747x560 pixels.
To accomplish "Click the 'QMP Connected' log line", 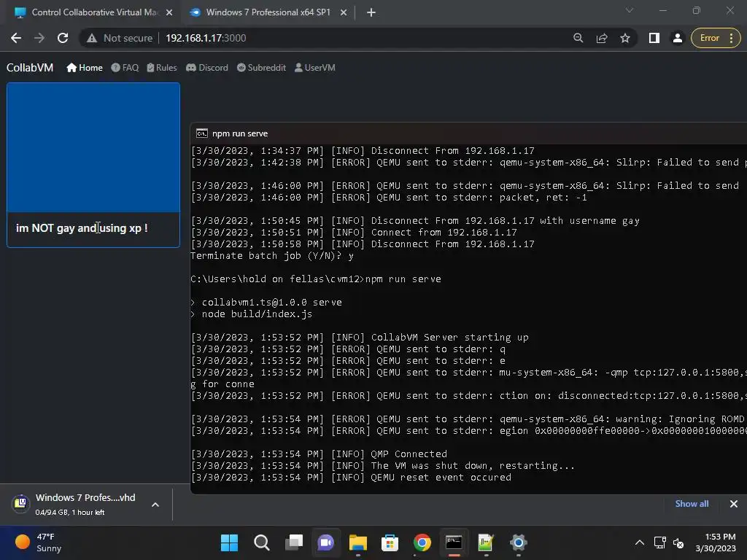I will (x=320, y=454).
